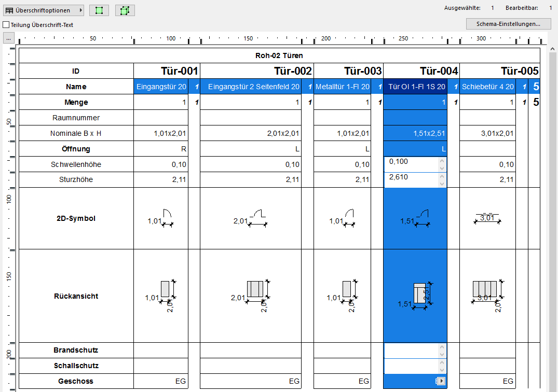Select Tür-005 Rückansicht preview

[x=487, y=296]
